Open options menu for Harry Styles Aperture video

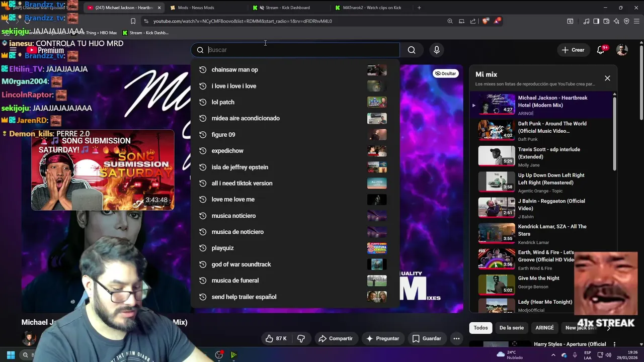[614, 344]
